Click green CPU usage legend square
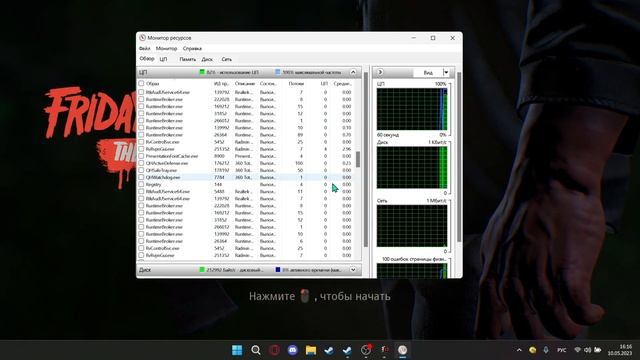Screen dimensions: 640x360 202,72
